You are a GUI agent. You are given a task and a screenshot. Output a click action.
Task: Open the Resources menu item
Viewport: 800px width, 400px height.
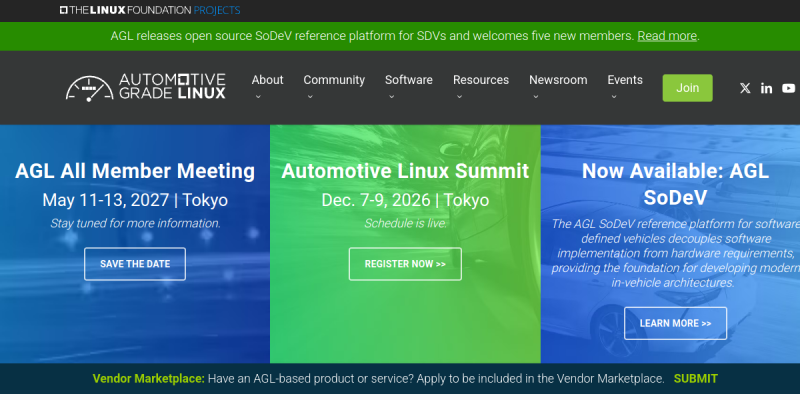(x=481, y=80)
